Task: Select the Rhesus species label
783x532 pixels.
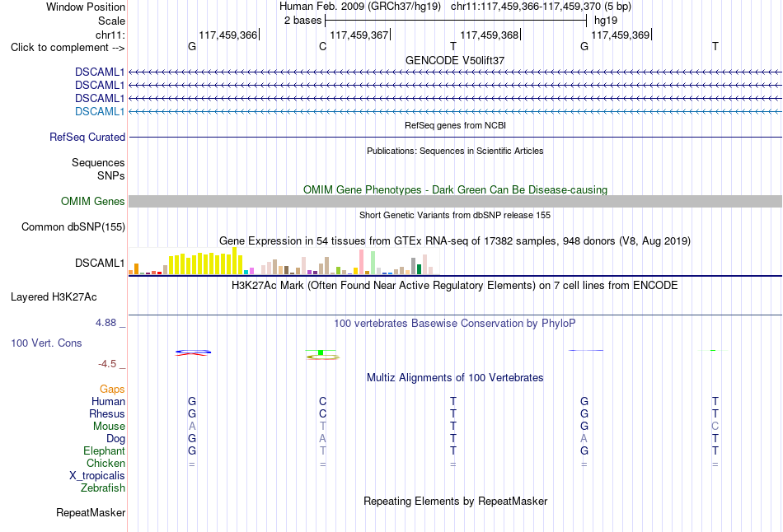Action: coord(107,413)
